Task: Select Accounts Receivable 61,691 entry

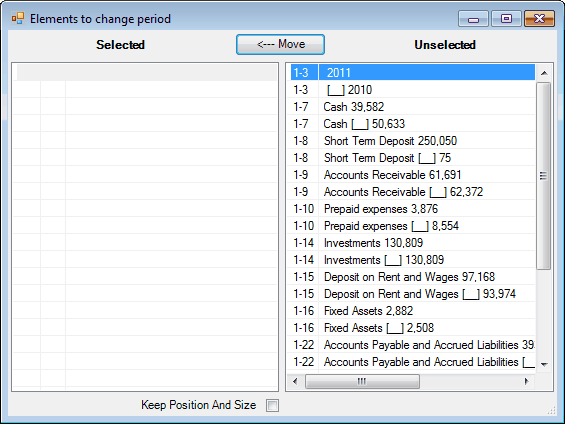Action: click(x=413, y=175)
